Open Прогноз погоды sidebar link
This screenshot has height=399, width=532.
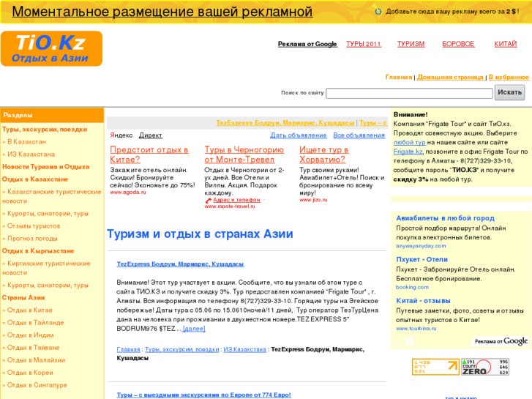click(32, 239)
